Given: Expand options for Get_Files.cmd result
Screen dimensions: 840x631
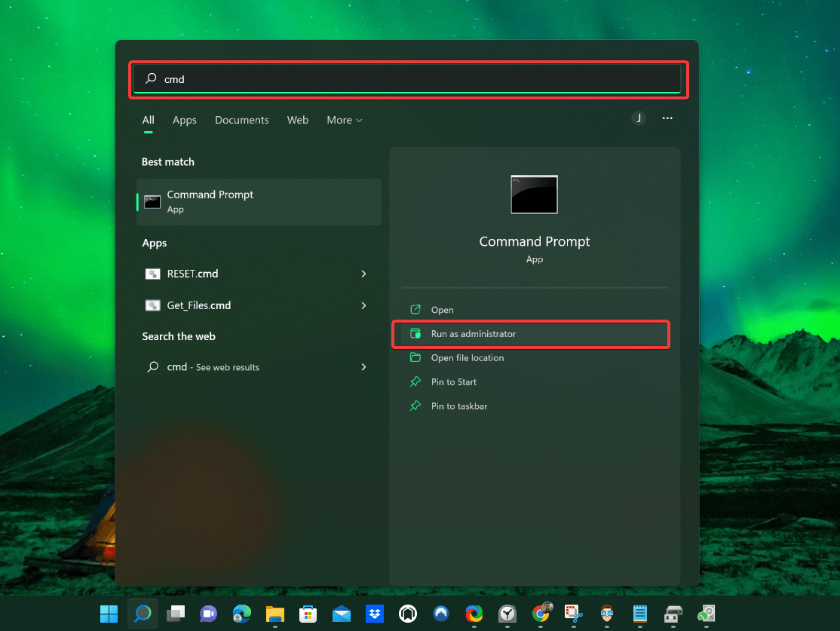Looking at the screenshot, I should click(x=363, y=305).
